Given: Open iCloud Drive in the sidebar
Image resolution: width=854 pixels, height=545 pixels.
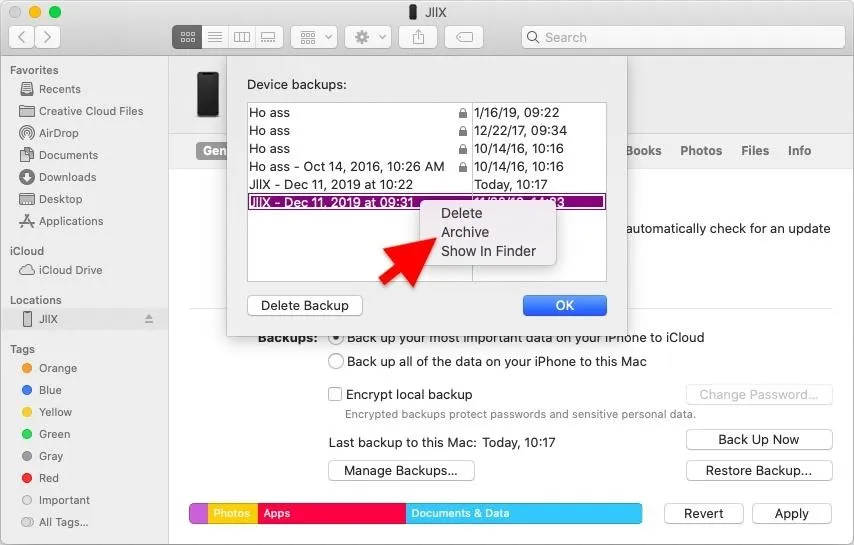Looking at the screenshot, I should [x=61, y=270].
